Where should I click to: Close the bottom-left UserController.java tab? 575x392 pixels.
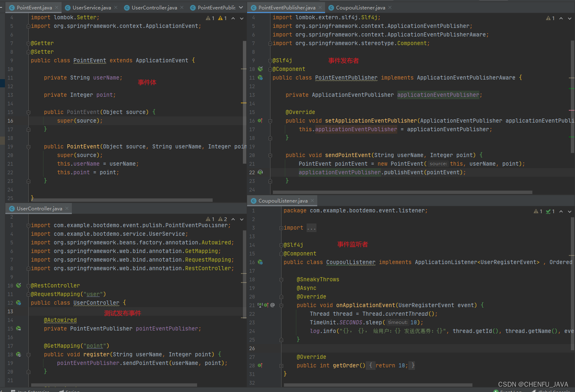click(x=67, y=208)
